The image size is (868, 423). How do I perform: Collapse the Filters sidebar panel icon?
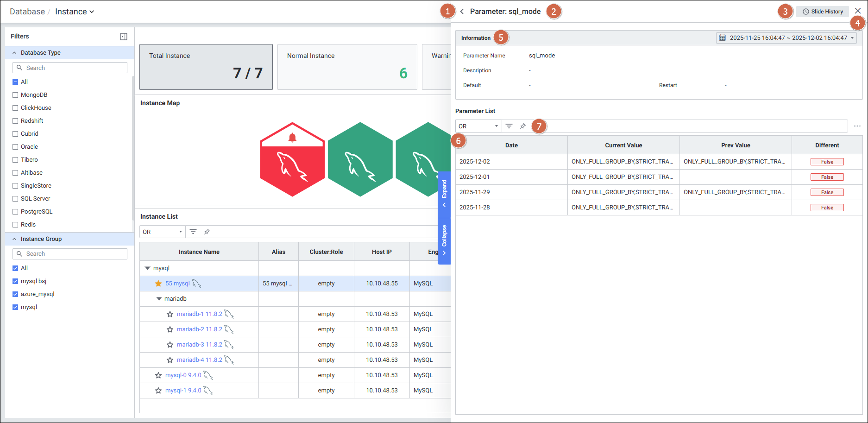click(124, 37)
